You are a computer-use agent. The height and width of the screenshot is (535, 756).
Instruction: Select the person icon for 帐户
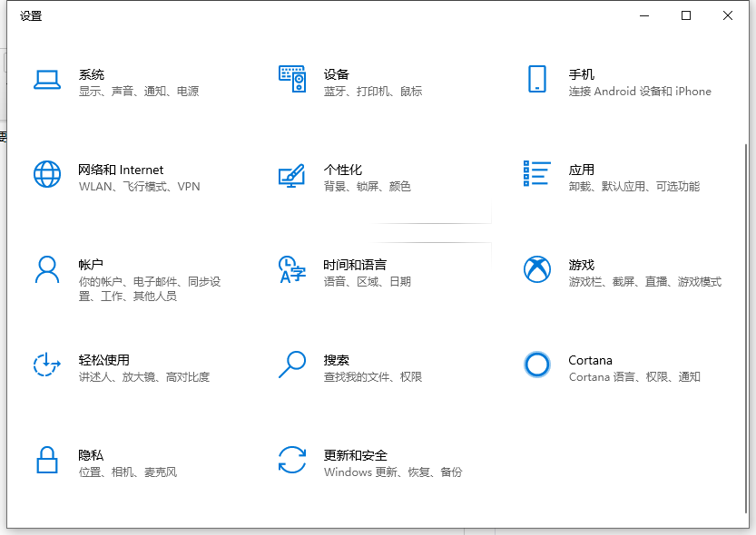[x=46, y=269]
